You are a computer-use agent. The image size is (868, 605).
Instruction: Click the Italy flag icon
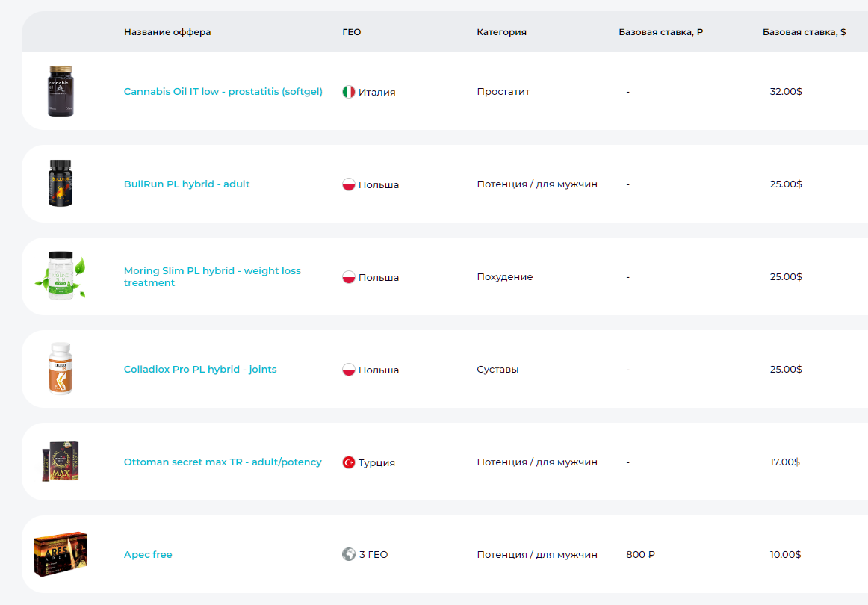348,92
